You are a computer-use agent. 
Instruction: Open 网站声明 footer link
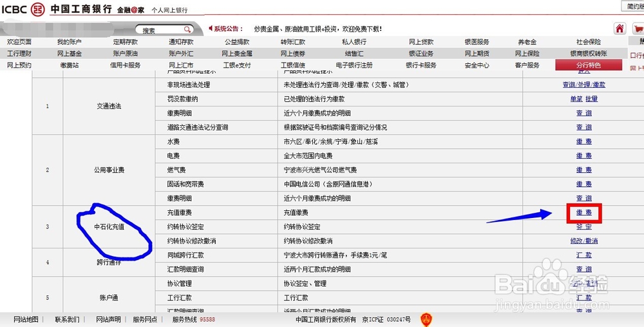coord(108,319)
